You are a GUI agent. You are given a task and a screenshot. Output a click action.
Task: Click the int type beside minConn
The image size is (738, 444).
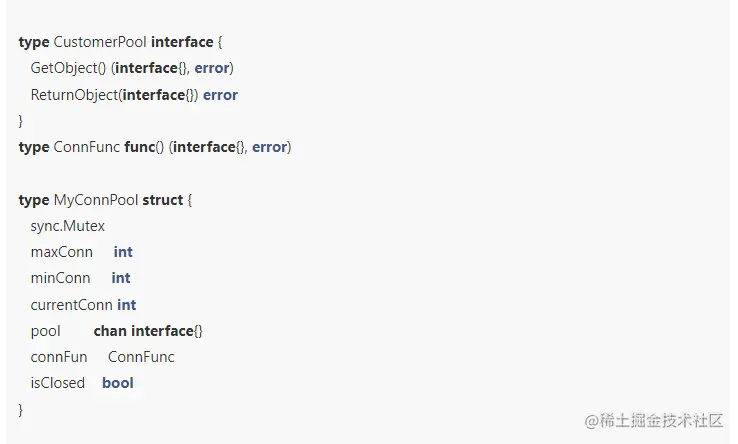point(121,278)
